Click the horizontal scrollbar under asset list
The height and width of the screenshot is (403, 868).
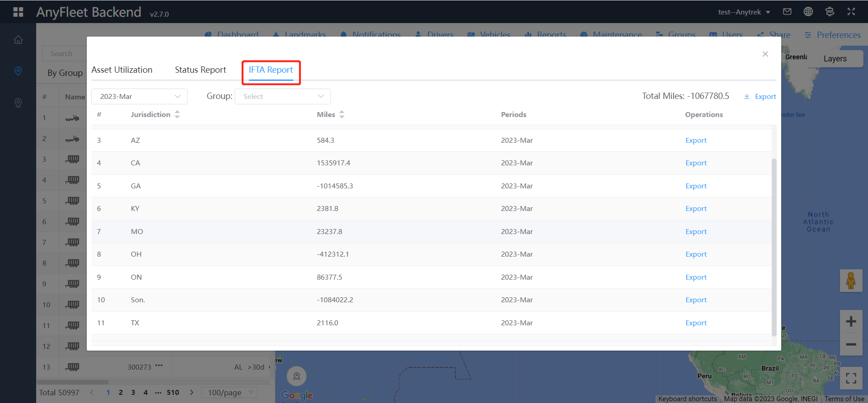coord(73,382)
